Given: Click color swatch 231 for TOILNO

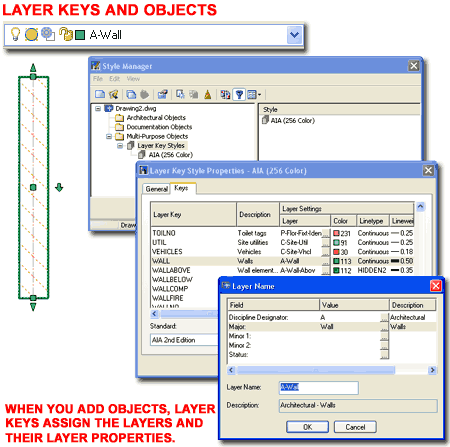Looking at the screenshot, I should click(337, 233).
